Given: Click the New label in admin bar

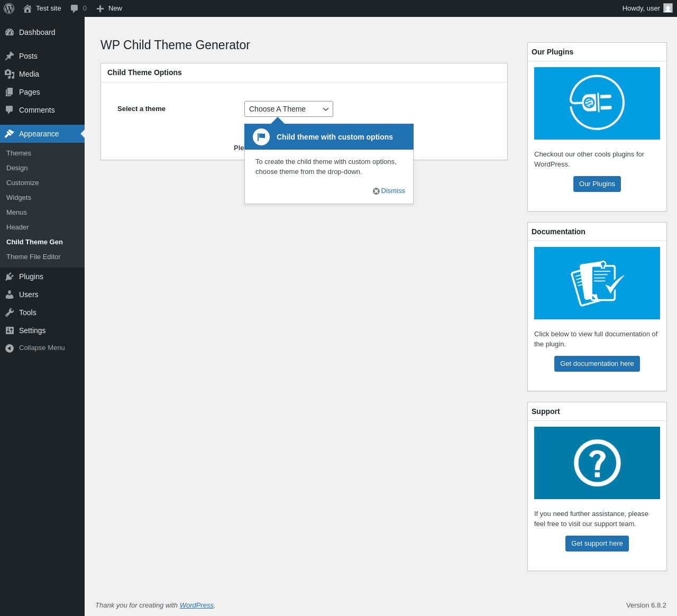Looking at the screenshot, I should pos(115,8).
